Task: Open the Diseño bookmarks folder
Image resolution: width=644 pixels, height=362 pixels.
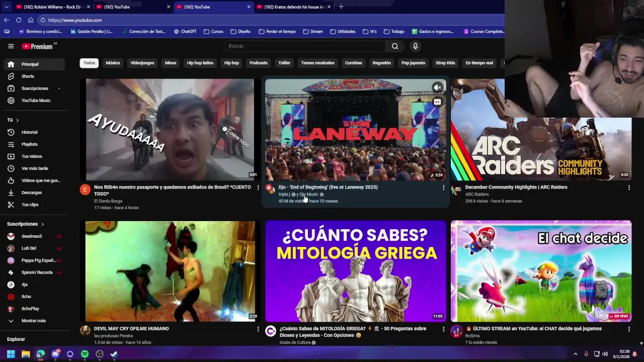Action: click(240, 32)
